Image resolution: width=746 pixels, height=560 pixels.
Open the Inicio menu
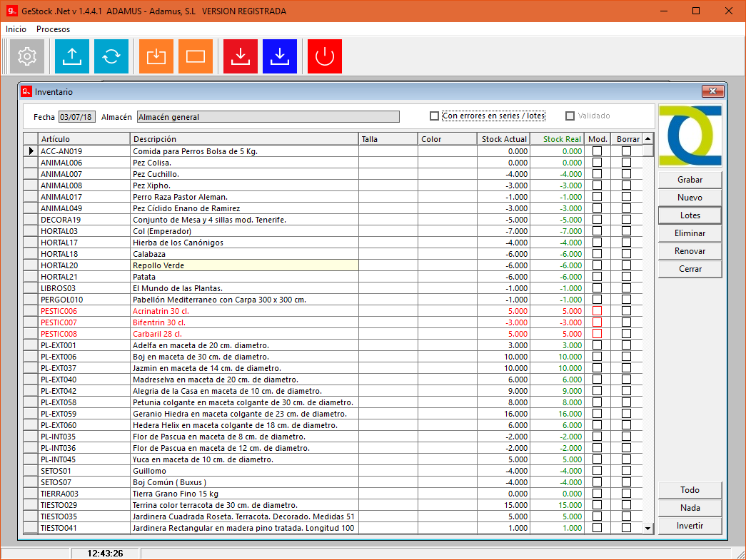16,29
